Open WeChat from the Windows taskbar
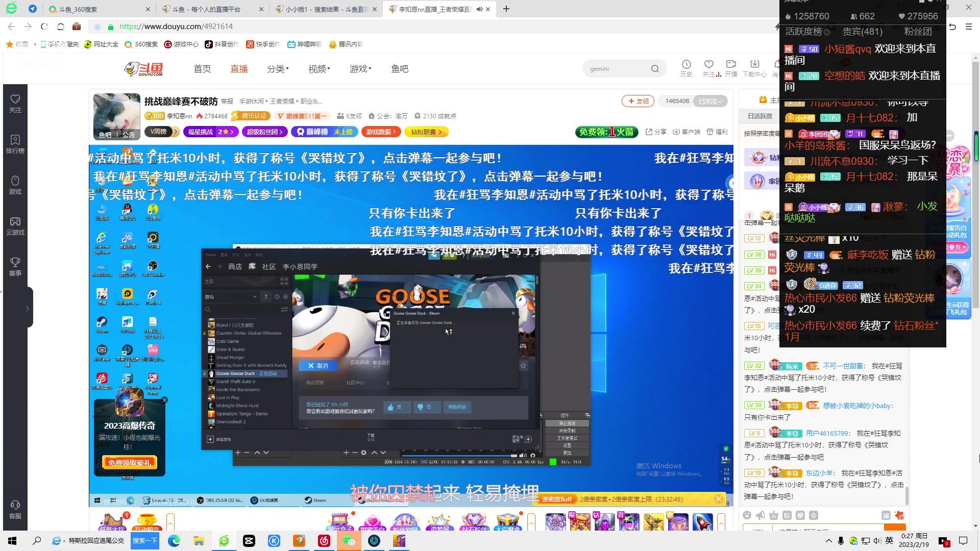 coord(349,541)
